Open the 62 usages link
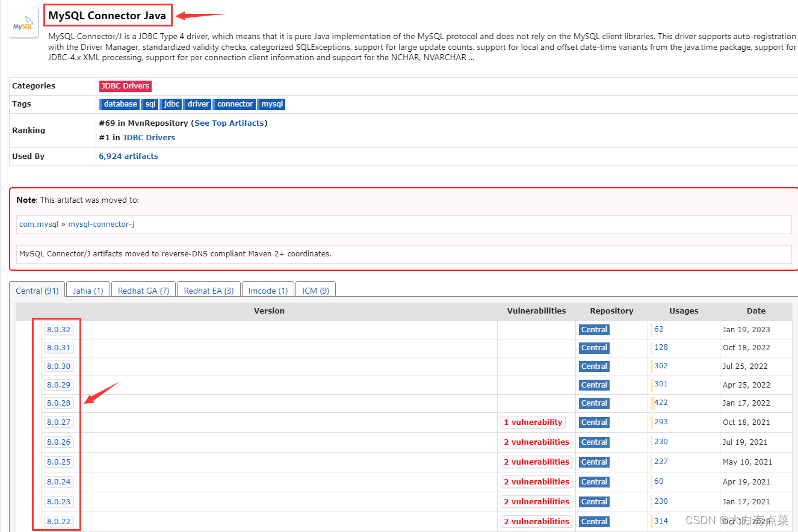 point(658,329)
